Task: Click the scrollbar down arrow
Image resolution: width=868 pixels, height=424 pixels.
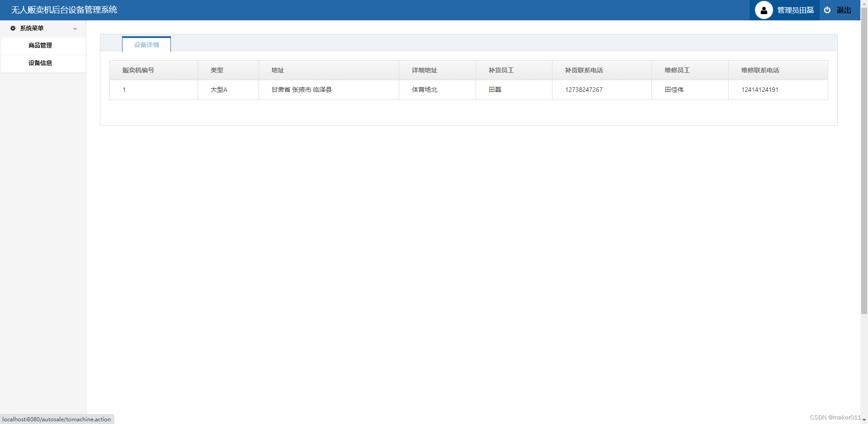Action: (x=864, y=420)
